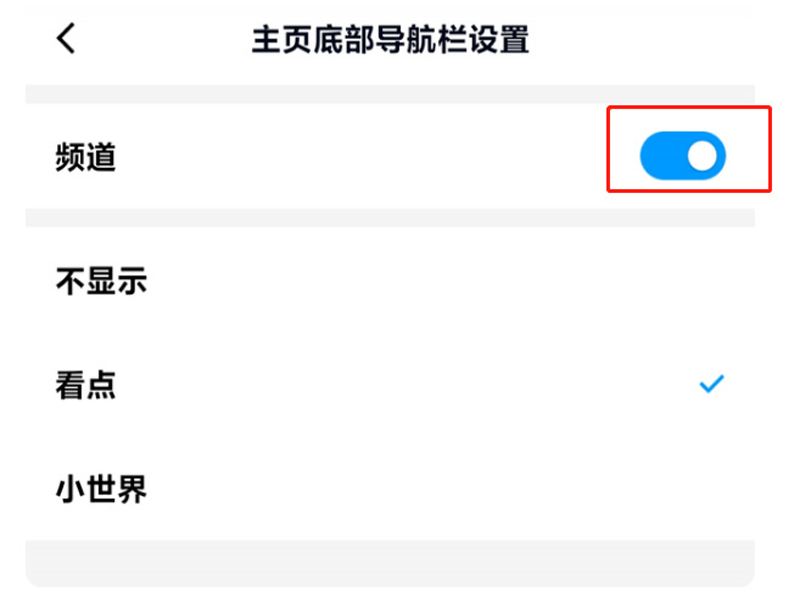800x600 pixels.
Task: Click the gray footer area under 小世界
Action: pyautogui.click(x=390, y=563)
